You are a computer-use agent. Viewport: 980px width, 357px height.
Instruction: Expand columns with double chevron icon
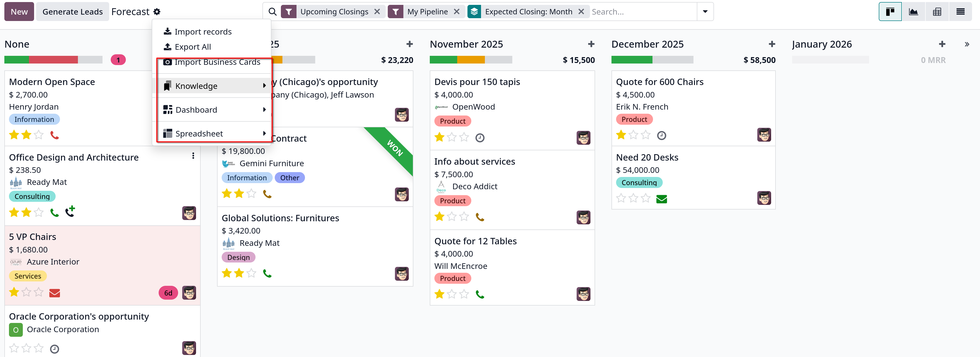967,45
